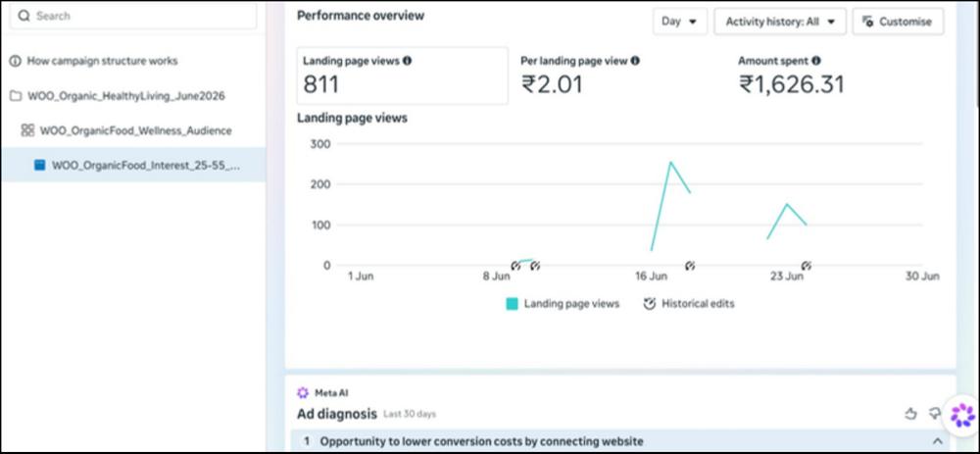Open the Day dropdown
Screen dimensions: 980x454
click(680, 22)
